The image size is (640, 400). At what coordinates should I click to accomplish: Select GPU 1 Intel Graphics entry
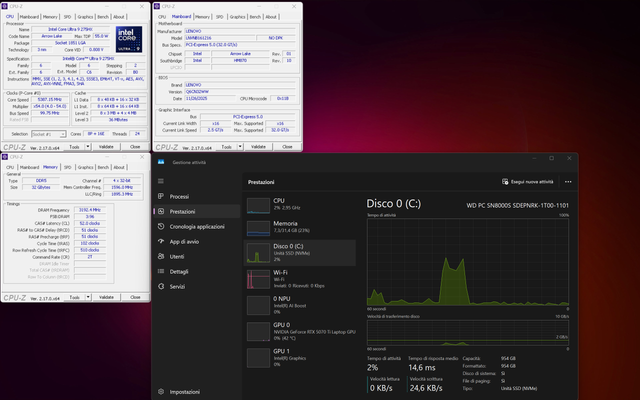coord(300,357)
